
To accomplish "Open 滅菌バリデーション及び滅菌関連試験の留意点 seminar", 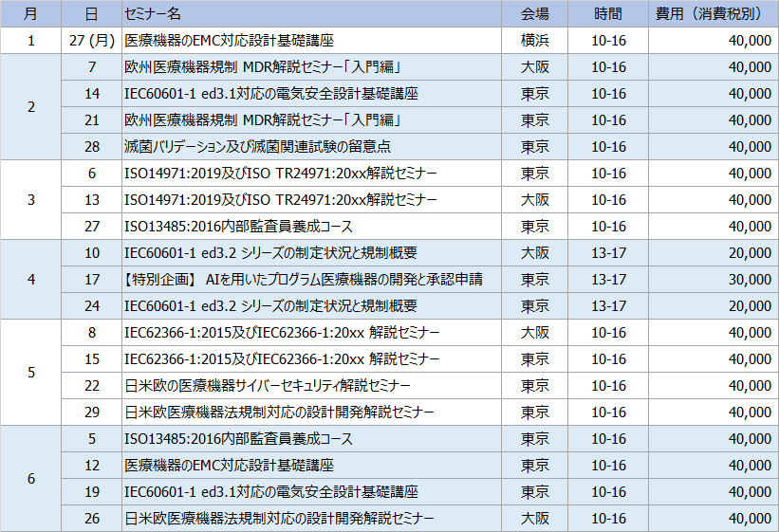I will tap(257, 147).
